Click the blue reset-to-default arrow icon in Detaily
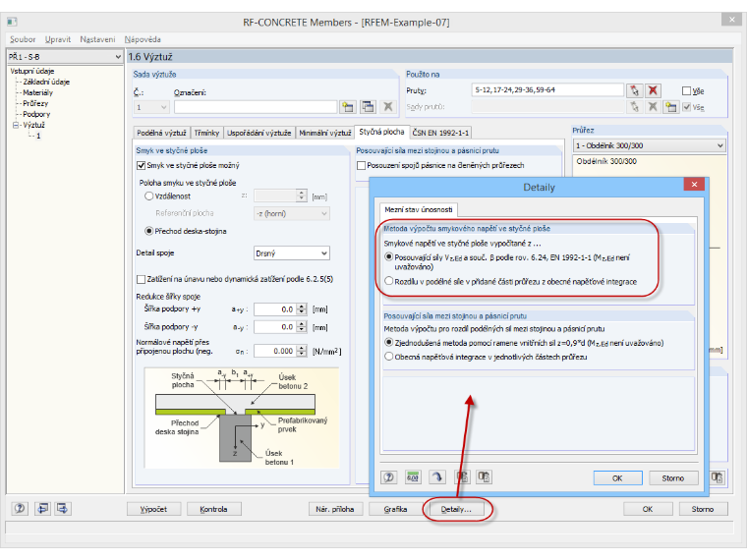 [x=436, y=476]
